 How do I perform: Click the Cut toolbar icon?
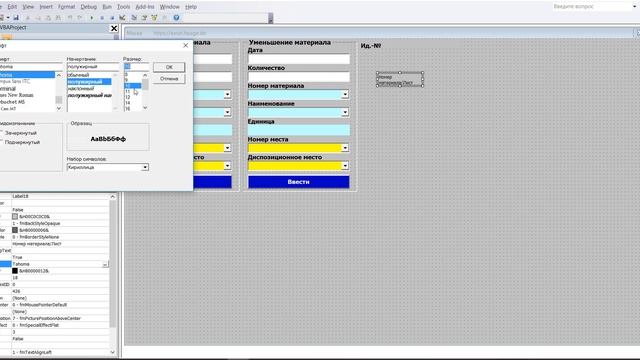click(28, 18)
